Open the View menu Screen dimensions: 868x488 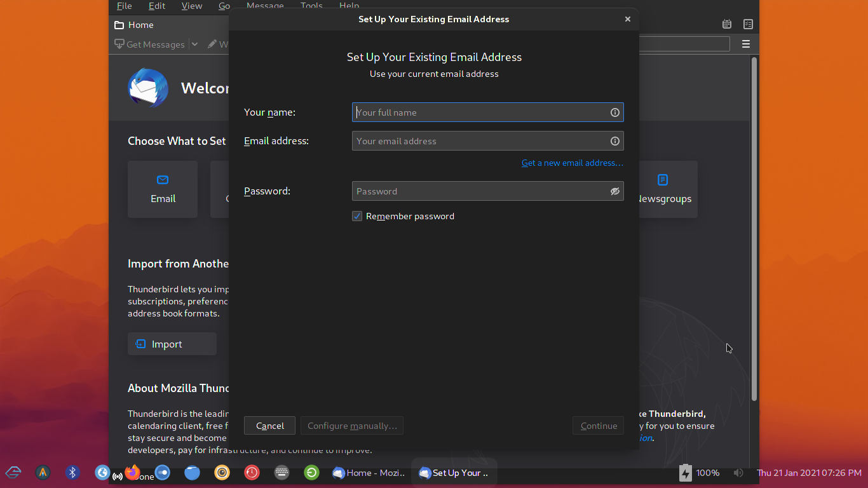click(x=192, y=6)
